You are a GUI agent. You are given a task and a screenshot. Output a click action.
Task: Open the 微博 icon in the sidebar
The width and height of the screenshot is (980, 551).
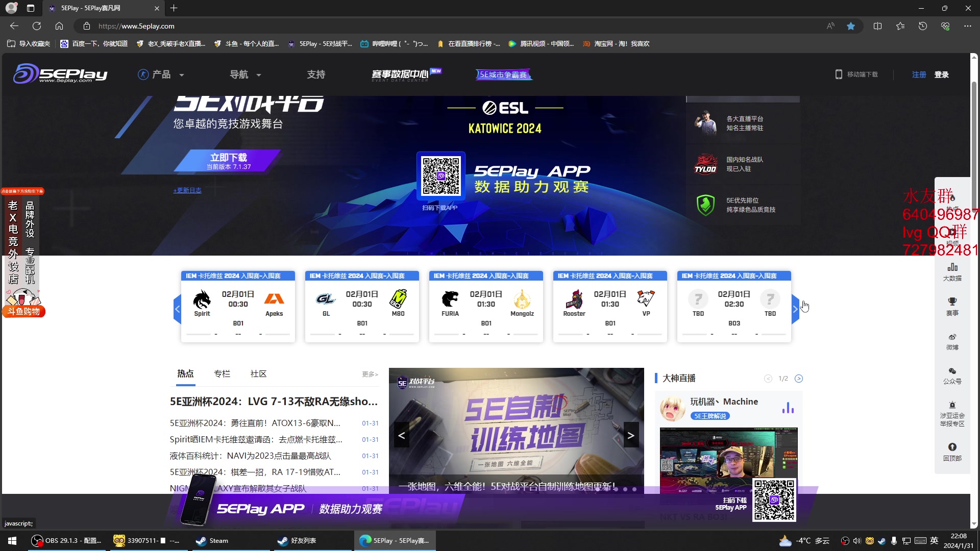click(952, 337)
